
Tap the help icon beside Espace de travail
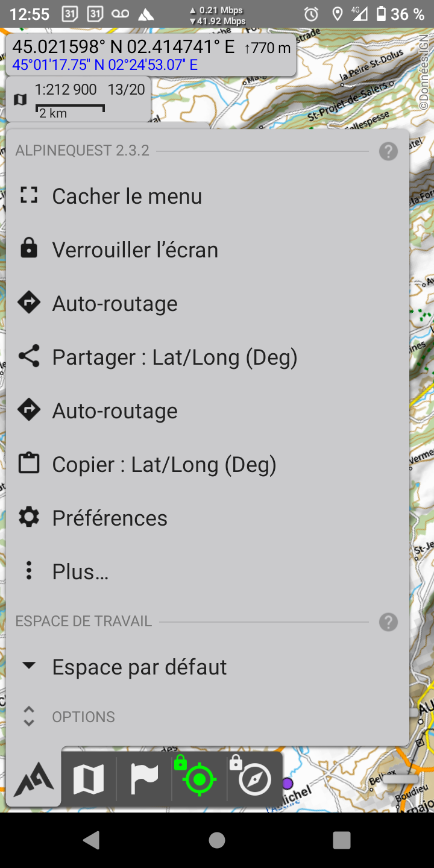tap(388, 622)
